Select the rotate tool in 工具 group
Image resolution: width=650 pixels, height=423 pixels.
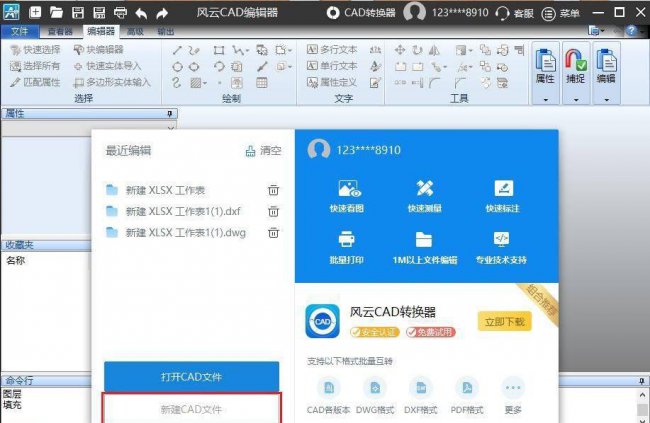417,50
